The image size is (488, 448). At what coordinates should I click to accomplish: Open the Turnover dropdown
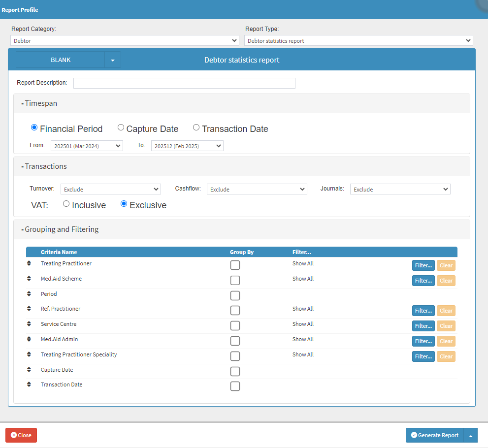111,190
